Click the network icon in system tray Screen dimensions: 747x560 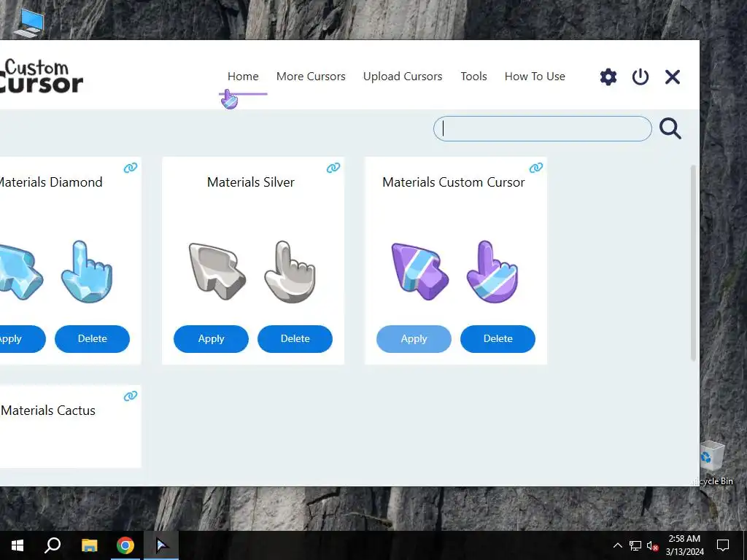635,545
